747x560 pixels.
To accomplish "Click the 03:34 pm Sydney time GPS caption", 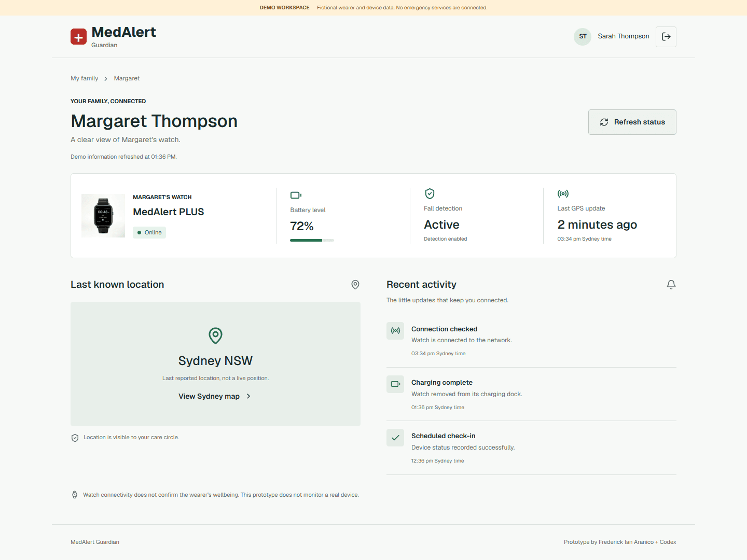I will [x=585, y=239].
